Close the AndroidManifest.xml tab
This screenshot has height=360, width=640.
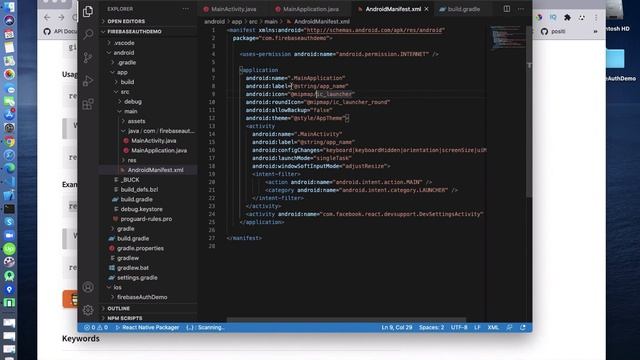pyautogui.click(x=427, y=9)
